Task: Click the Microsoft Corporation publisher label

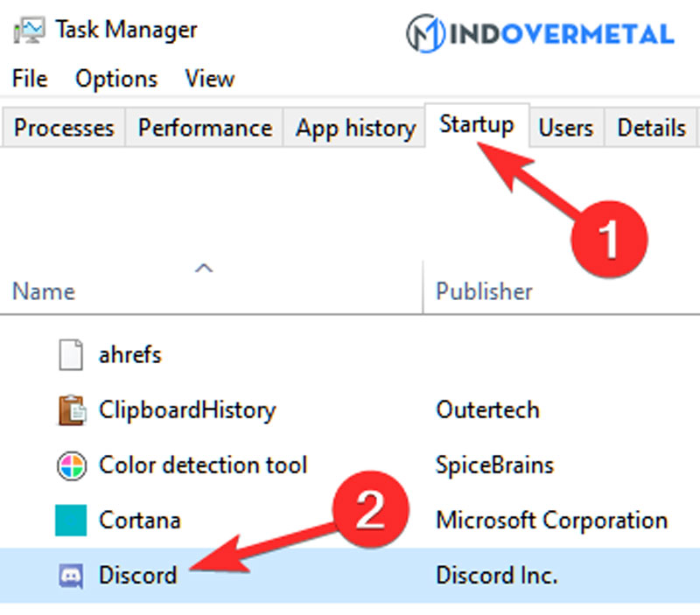Action: coord(550,521)
